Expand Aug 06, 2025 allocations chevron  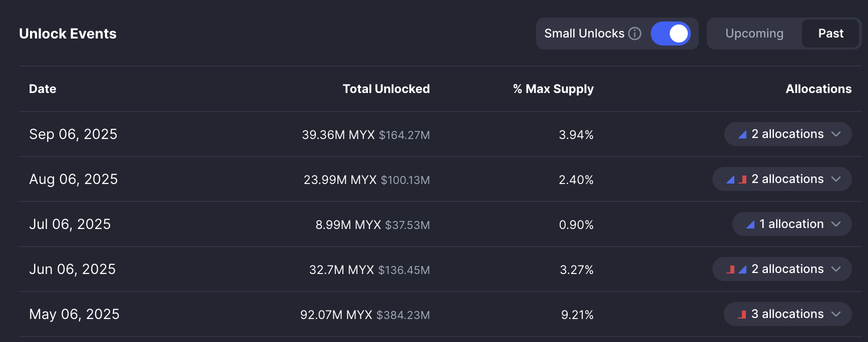coord(835,179)
